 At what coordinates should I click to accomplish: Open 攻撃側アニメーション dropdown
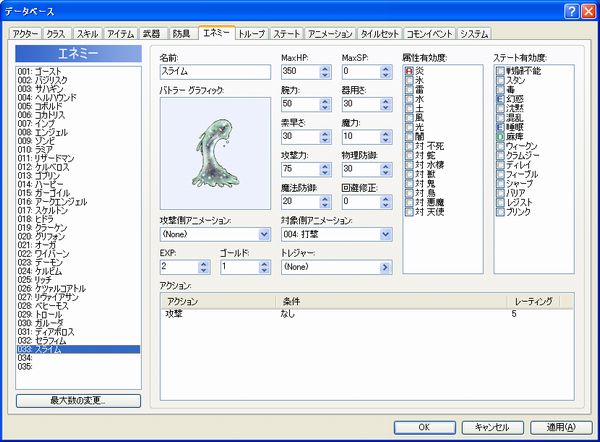[x=264, y=234]
